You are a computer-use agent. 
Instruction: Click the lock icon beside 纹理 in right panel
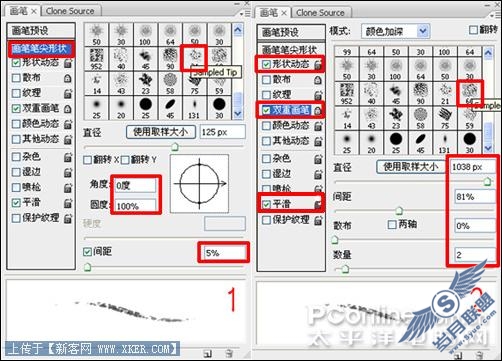coord(318,95)
